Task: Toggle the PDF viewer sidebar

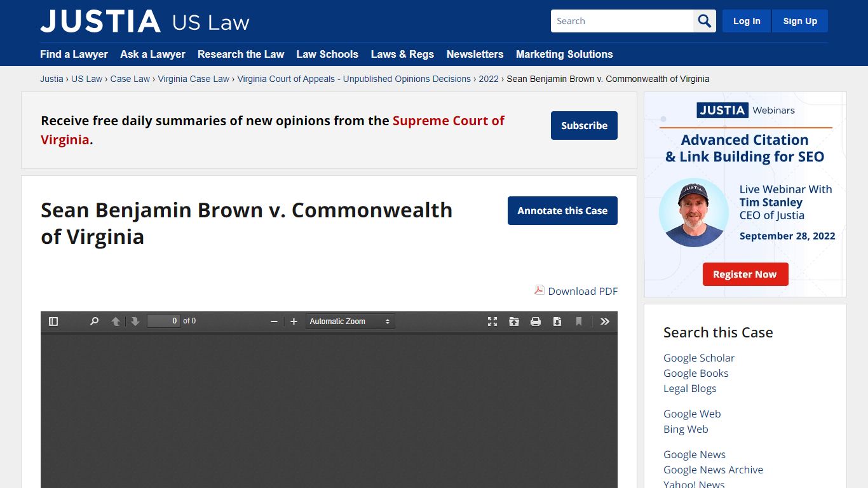Action: click(x=53, y=322)
